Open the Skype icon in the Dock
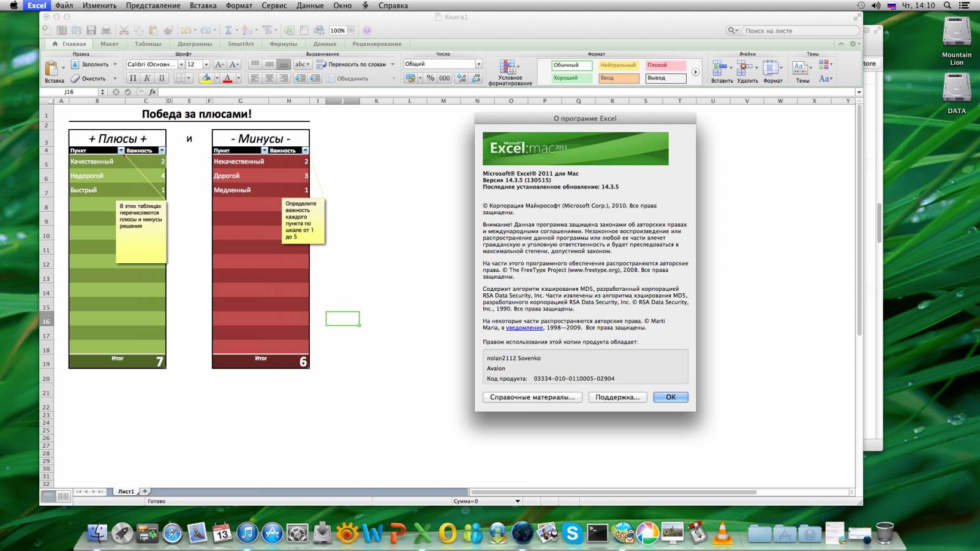The image size is (980, 551). click(572, 533)
